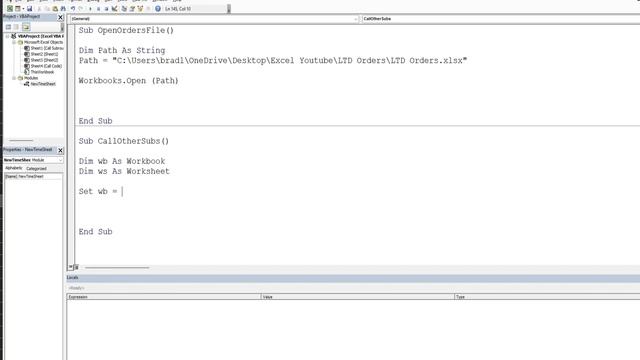Click the Toolbox icon in the toolbar

(x=149, y=9)
